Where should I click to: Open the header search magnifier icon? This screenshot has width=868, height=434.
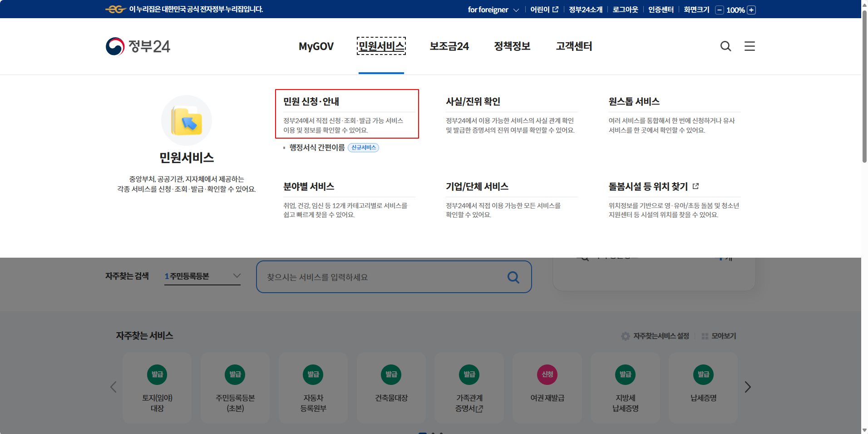pos(725,46)
